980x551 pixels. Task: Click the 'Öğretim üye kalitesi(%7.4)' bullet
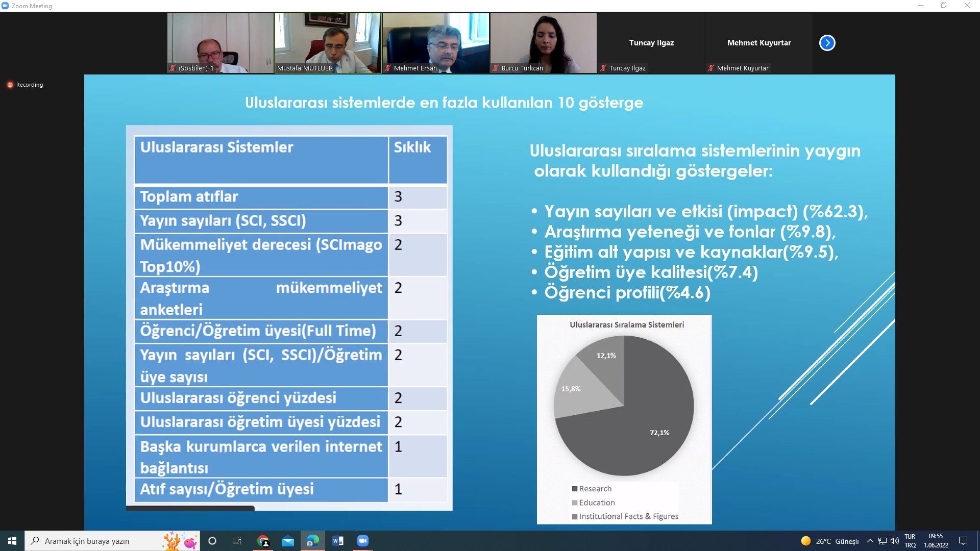[x=651, y=272]
